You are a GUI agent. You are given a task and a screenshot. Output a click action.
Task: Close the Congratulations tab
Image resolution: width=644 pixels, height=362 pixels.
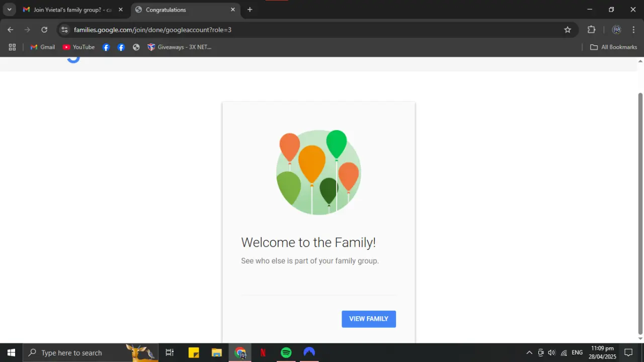point(232,10)
